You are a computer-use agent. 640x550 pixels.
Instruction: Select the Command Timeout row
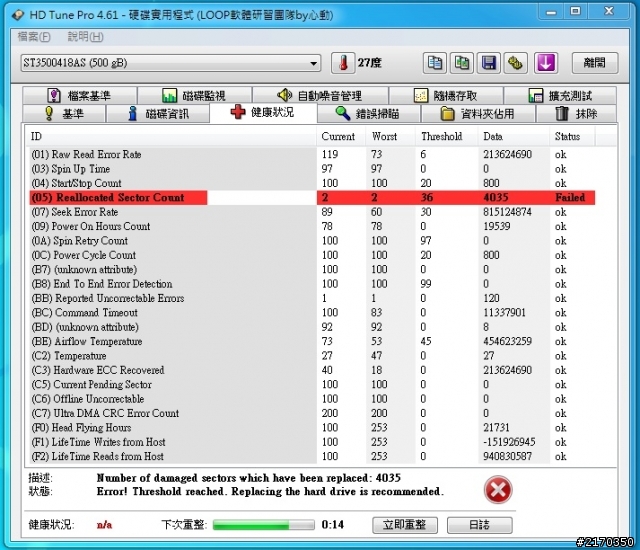312,313
